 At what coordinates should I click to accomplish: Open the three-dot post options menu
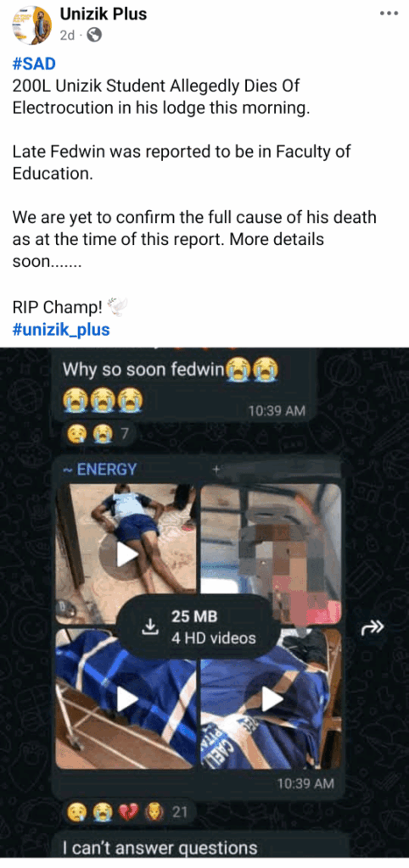[x=389, y=14]
